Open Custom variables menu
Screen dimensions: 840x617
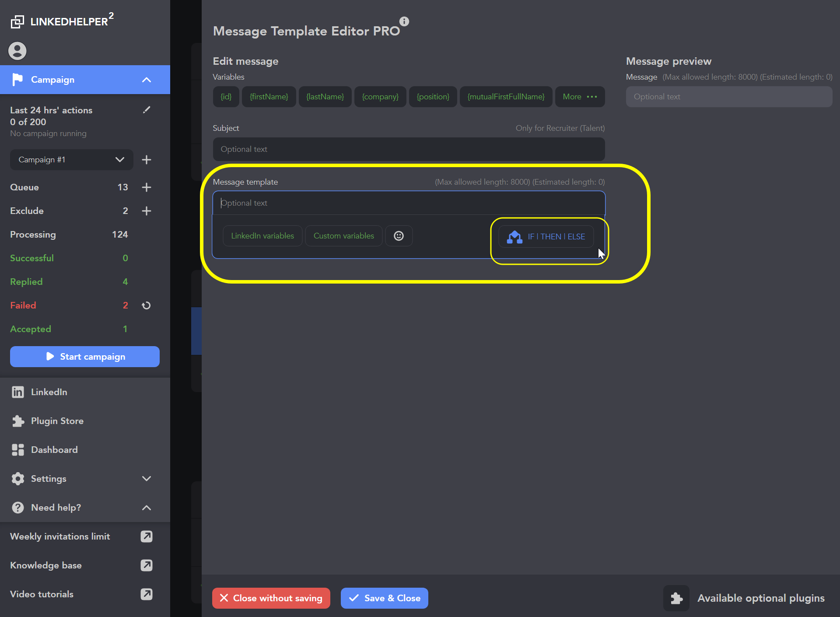coord(344,236)
